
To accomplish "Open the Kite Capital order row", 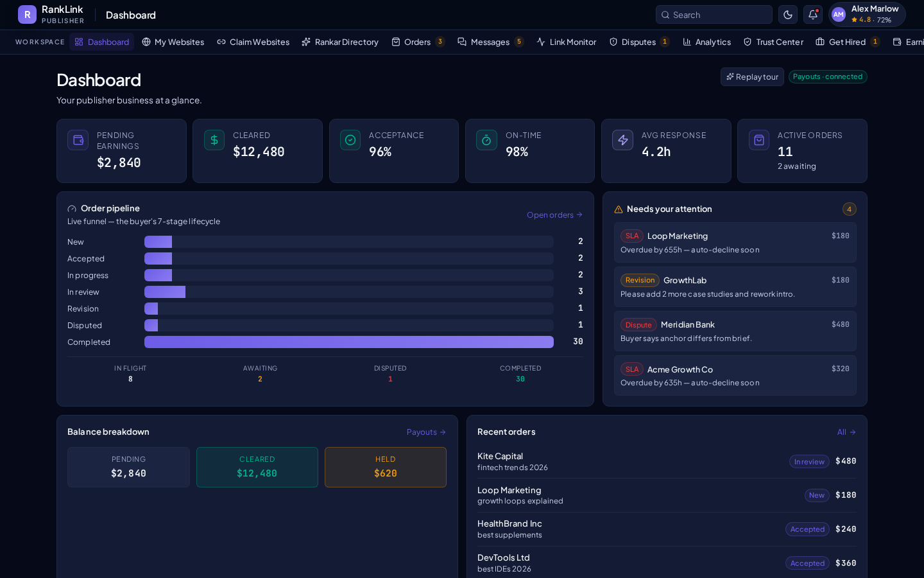I will (667, 461).
